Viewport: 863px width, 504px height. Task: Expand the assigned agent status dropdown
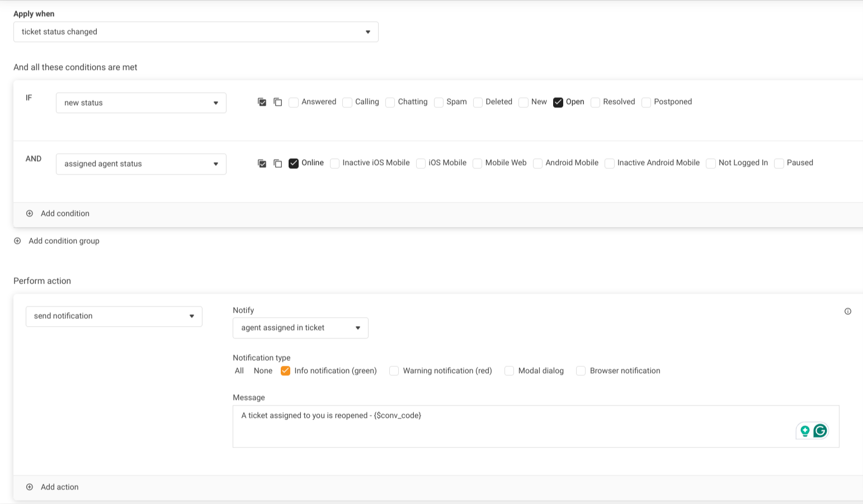point(141,164)
